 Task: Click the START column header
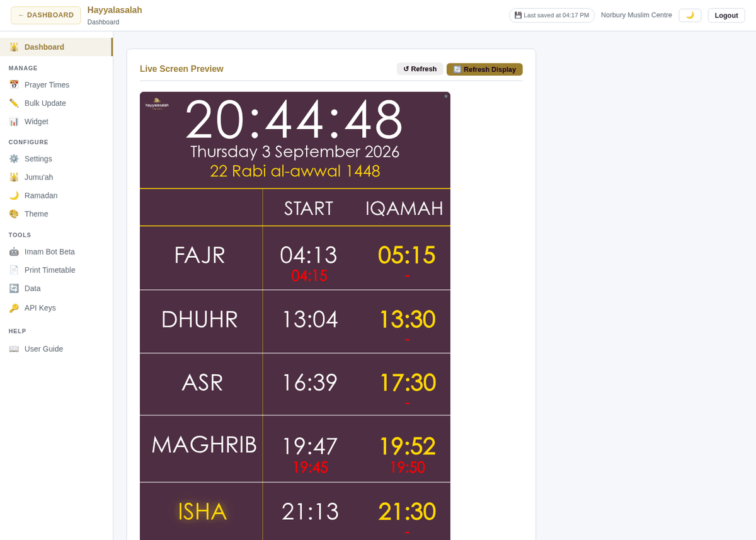[309, 209]
